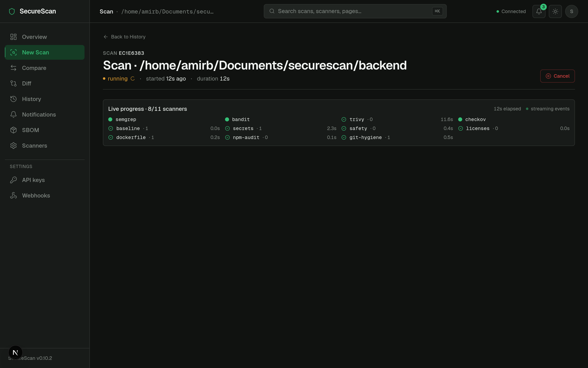Image resolution: width=588 pixels, height=368 pixels.
Task: Go to Overview page
Action: pos(45,37)
